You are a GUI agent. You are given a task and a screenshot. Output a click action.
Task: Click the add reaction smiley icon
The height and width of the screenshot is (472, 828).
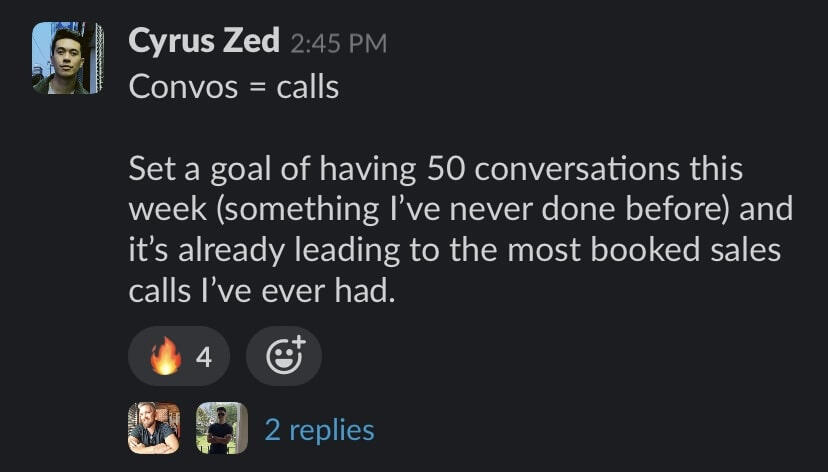click(283, 356)
